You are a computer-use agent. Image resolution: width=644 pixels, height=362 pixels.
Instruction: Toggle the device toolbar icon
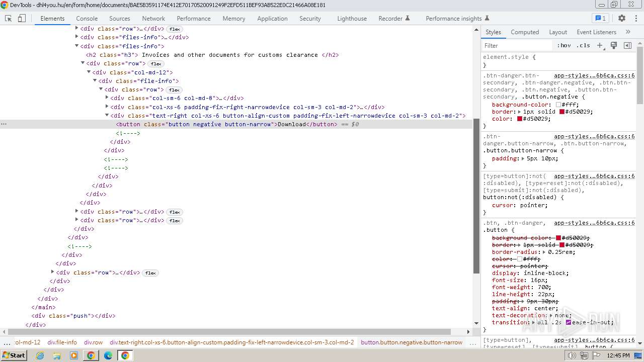(x=22, y=18)
